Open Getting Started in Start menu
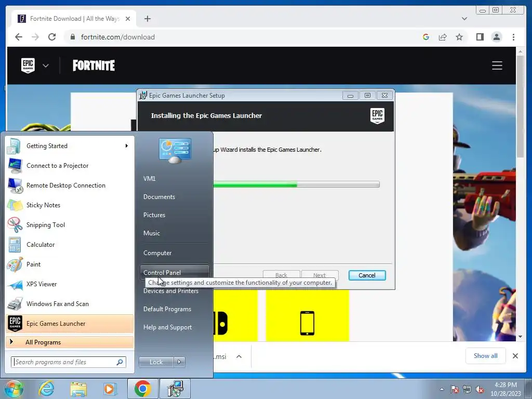This screenshot has height=399, width=532. (x=70, y=146)
